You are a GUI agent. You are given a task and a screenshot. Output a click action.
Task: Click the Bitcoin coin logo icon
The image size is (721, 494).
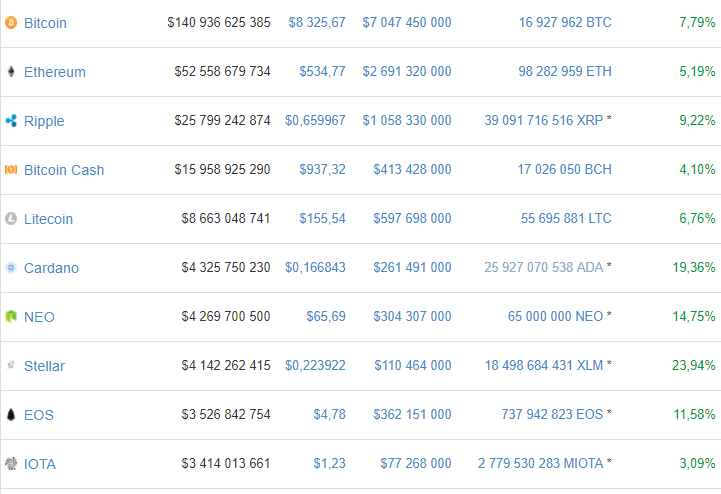pos(11,22)
